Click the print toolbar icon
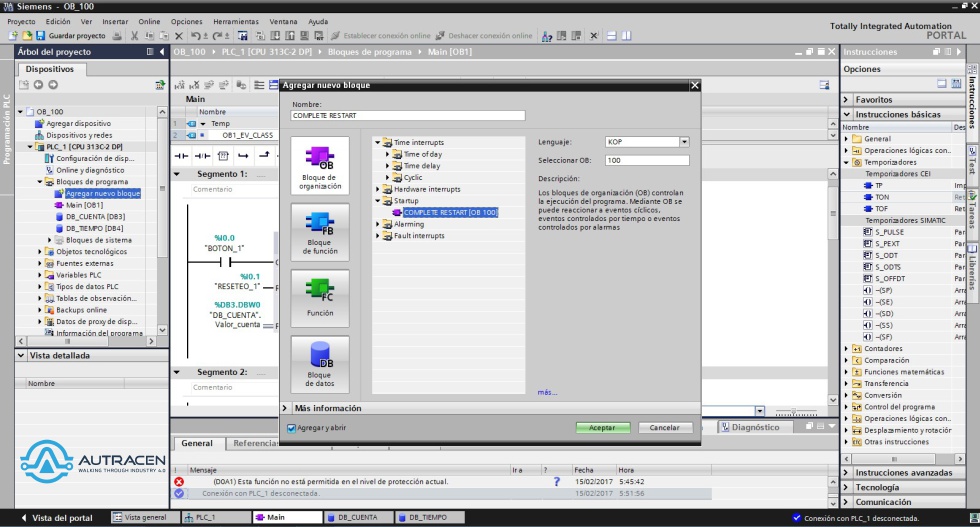Screen dimensions: 980x527 pos(117,36)
